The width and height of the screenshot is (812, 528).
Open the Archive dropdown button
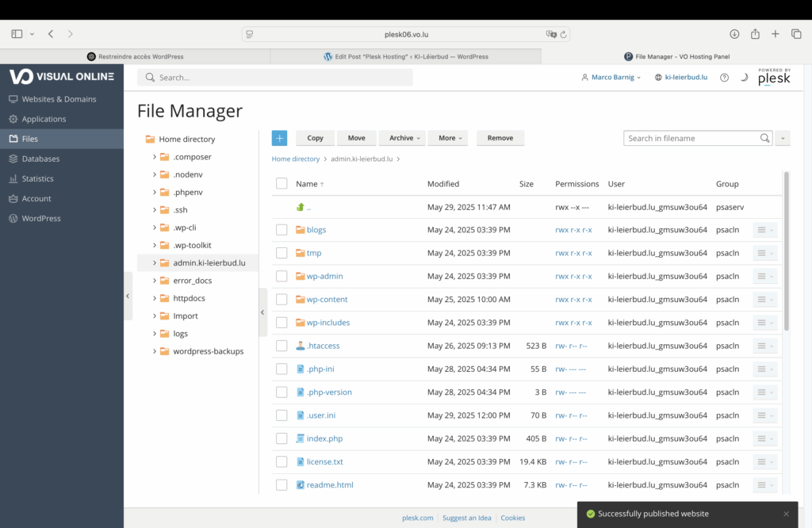[404, 138]
